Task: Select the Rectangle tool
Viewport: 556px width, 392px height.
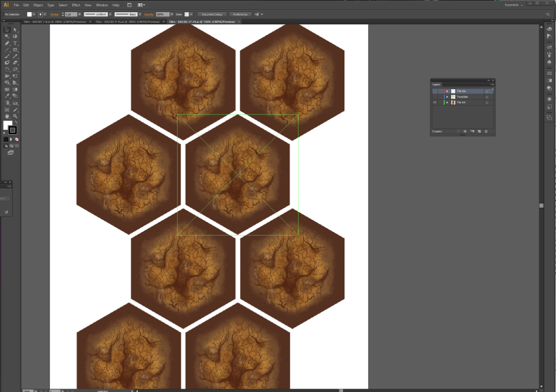Action: coord(15,50)
